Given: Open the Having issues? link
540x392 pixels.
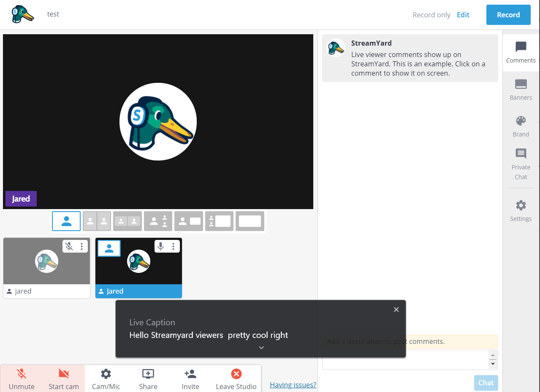Looking at the screenshot, I should (x=293, y=385).
